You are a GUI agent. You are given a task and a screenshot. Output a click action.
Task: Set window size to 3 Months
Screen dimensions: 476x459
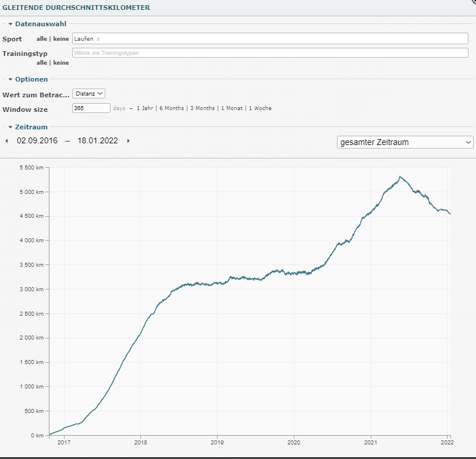(x=202, y=108)
